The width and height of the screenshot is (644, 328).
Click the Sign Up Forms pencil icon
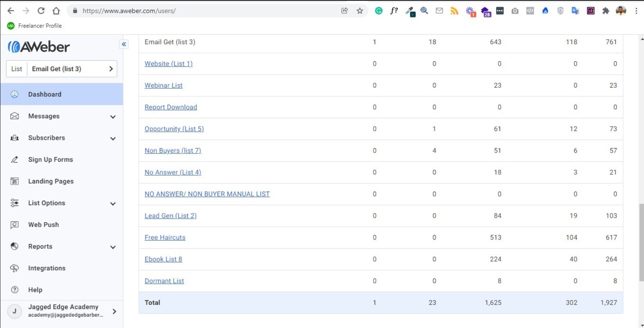pyautogui.click(x=14, y=160)
